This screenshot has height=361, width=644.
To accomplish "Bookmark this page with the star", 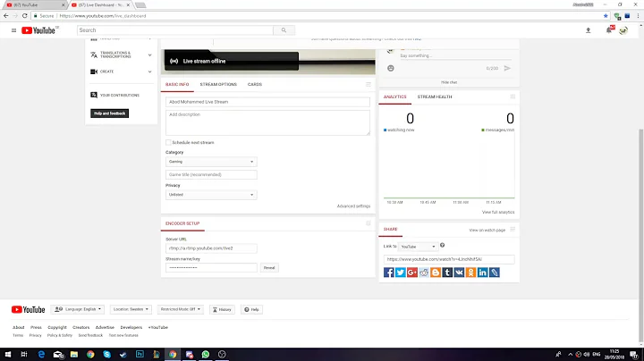I will click(606, 16).
